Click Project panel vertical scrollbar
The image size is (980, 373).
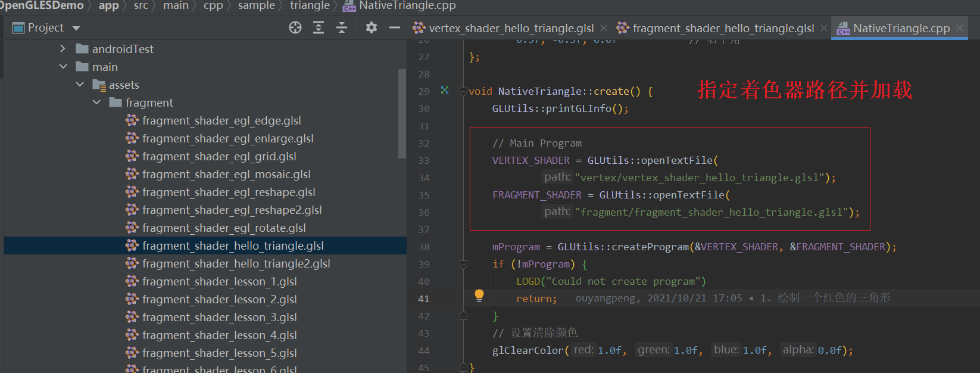click(x=402, y=113)
